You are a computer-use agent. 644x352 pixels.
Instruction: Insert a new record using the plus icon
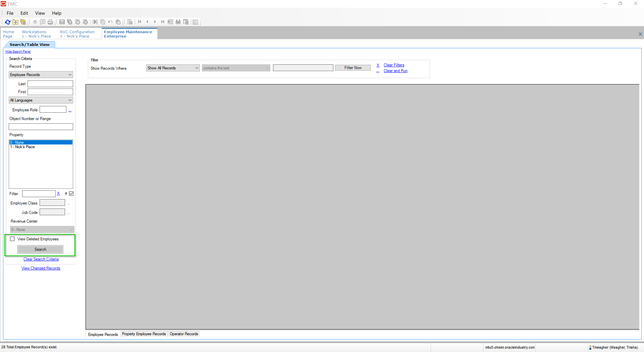(77, 22)
